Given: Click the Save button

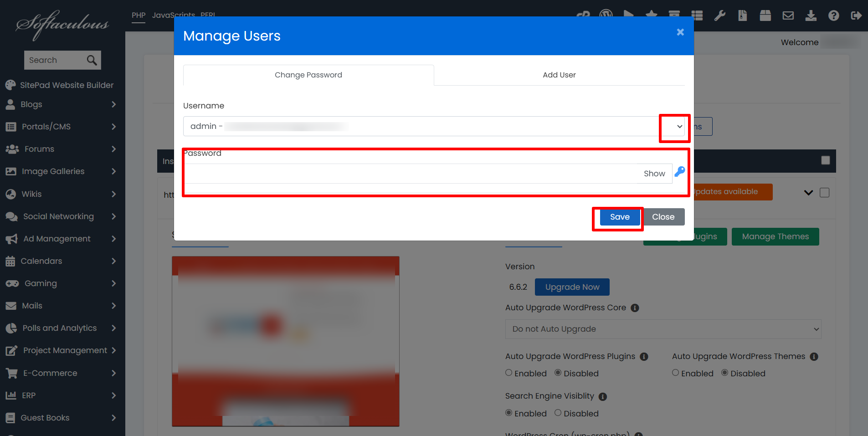Looking at the screenshot, I should click(x=620, y=217).
